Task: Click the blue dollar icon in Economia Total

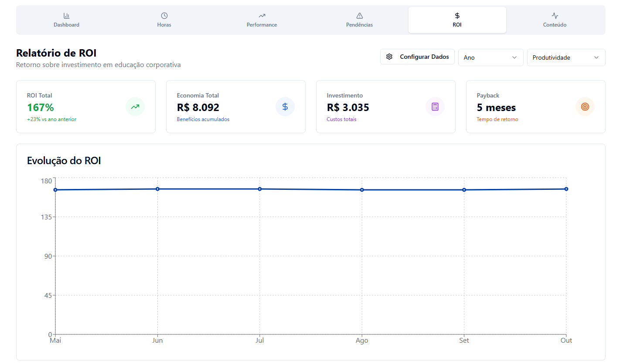Action: 285,107
